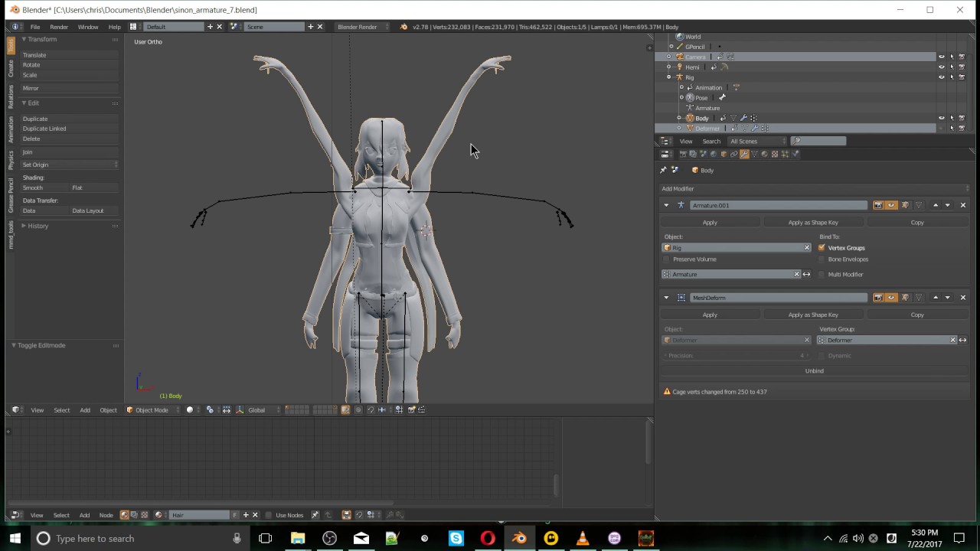Select the Deformer object in outliner

click(x=707, y=129)
